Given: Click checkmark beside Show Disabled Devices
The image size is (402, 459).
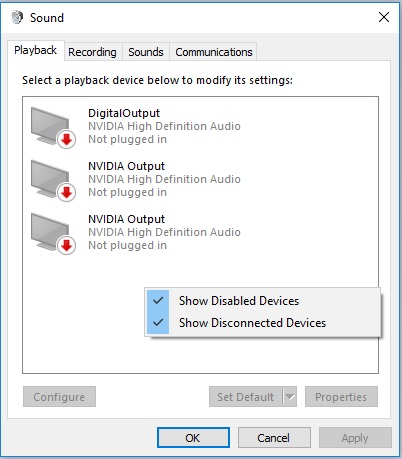Looking at the screenshot, I should (158, 301).
